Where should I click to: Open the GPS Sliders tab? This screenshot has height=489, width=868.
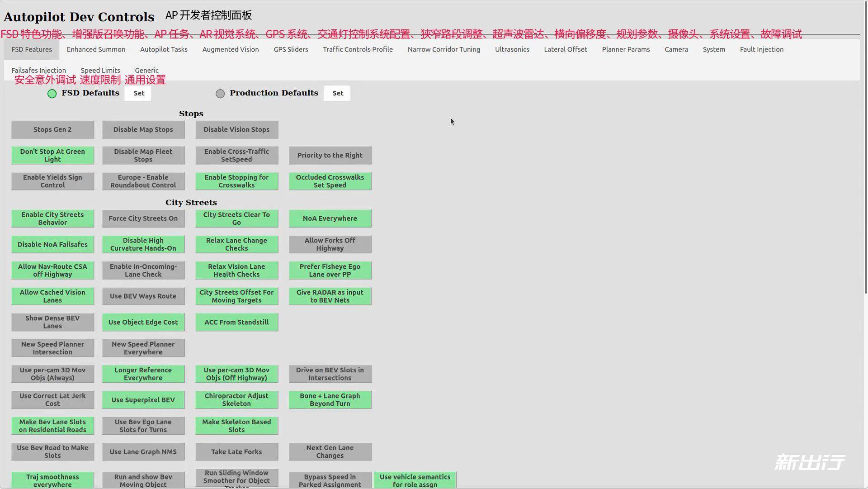pos(291,49)
